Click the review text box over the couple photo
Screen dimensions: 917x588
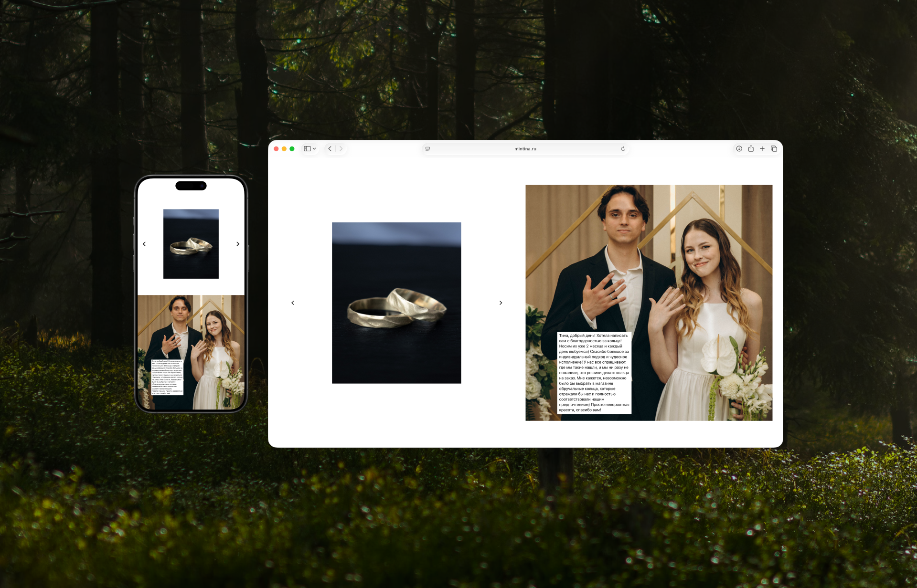[594, 373]
